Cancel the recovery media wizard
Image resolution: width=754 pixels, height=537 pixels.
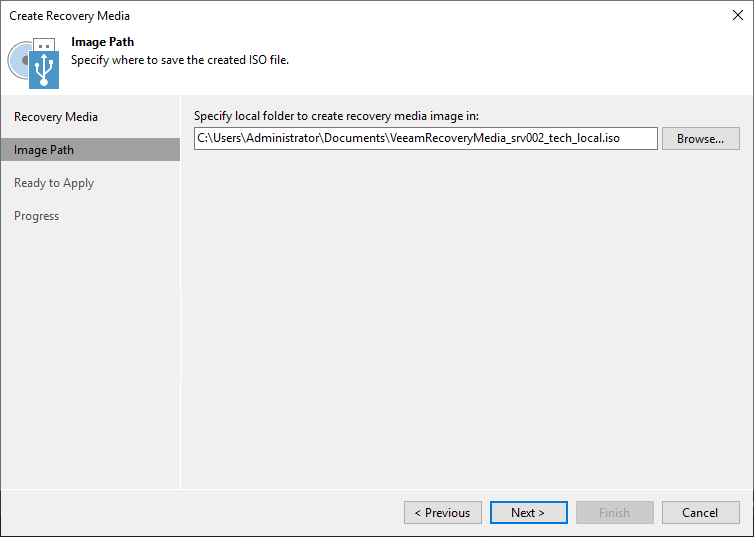pyautogui.click(x=700, y=513)
